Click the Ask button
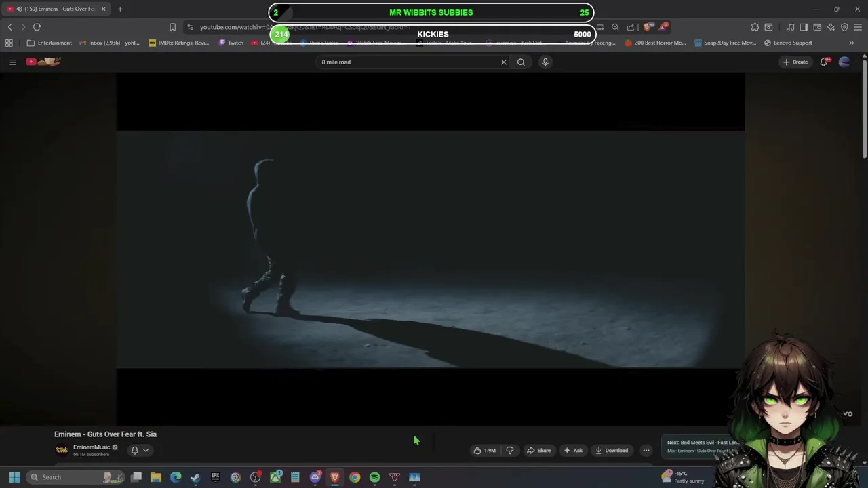 (x=573, y=450)
